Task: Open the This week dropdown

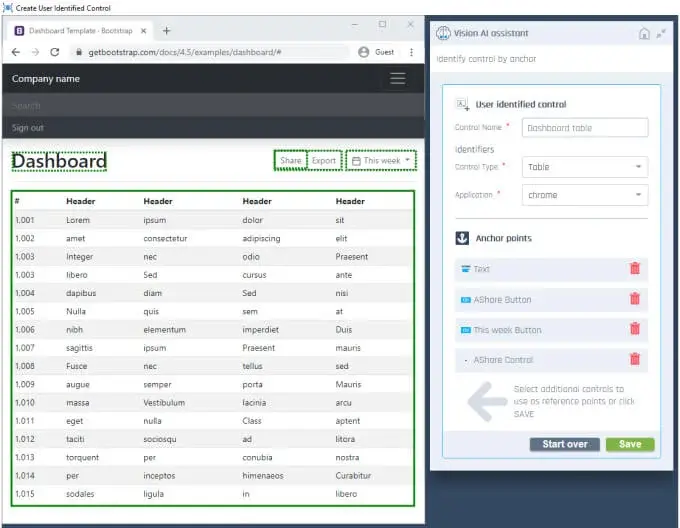Action: pos(381,161)
